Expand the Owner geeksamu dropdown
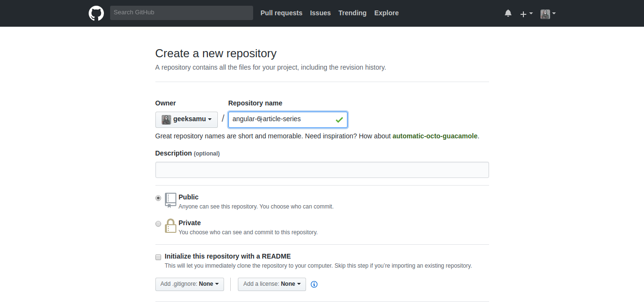This screenshot has width=644, height=302. click(x=186, y=119)
